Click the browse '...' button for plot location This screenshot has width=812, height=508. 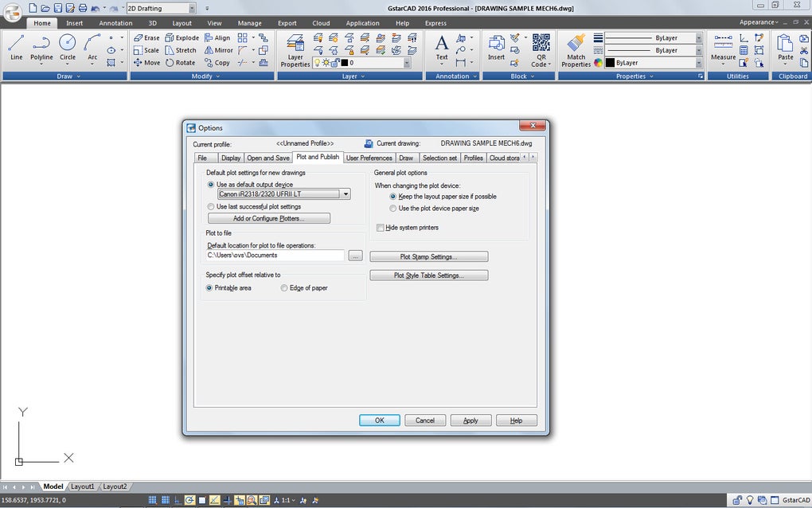click(x=355, y=256)
